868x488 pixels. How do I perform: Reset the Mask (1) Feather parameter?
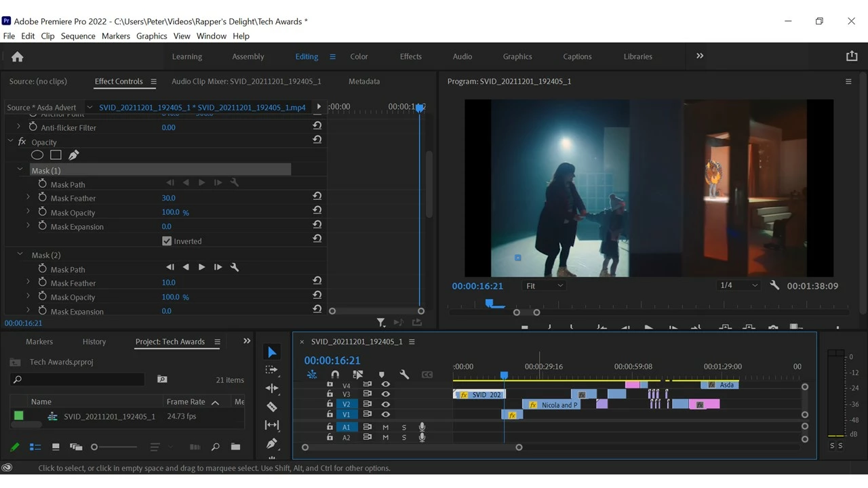317,197
